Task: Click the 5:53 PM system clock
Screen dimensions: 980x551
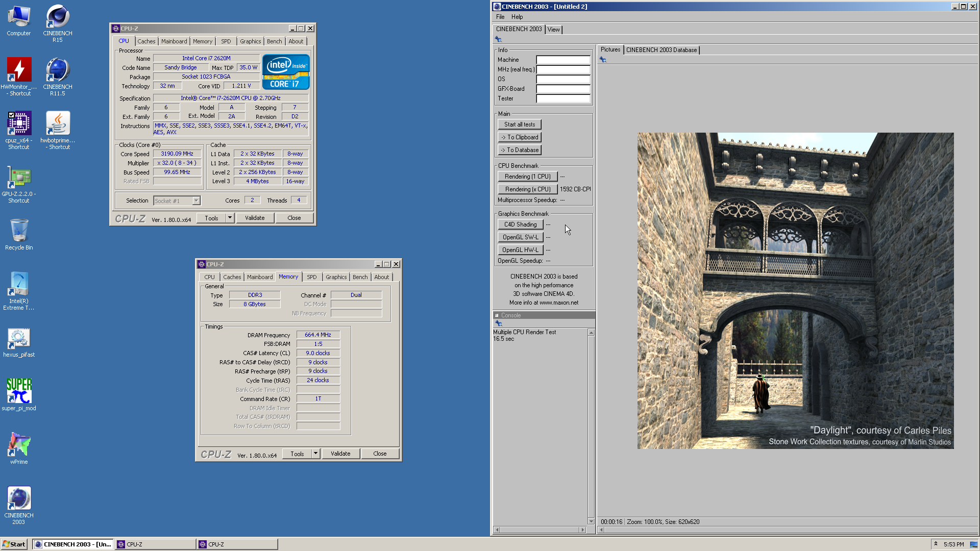Action: pyautogui.click(x=953, y=544)
